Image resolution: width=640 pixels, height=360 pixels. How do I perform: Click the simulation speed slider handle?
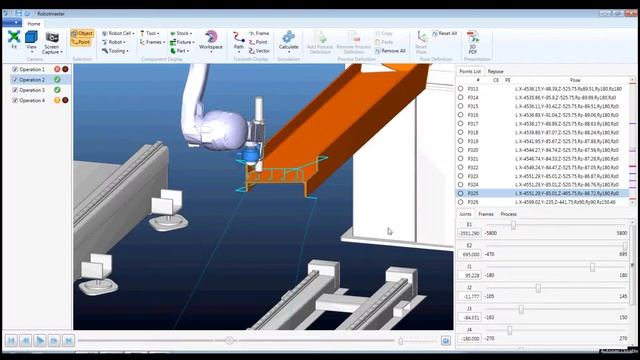(400, 341)
